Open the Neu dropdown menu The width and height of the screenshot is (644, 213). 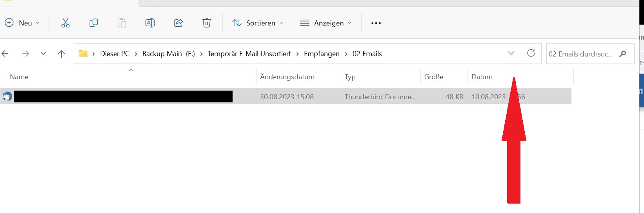(22, 23)
